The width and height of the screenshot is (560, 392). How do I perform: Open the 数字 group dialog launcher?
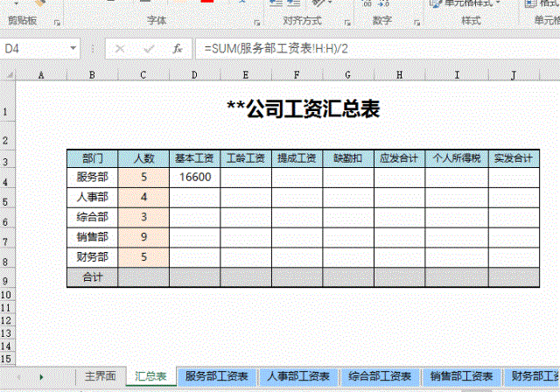[x=416, y=23]
